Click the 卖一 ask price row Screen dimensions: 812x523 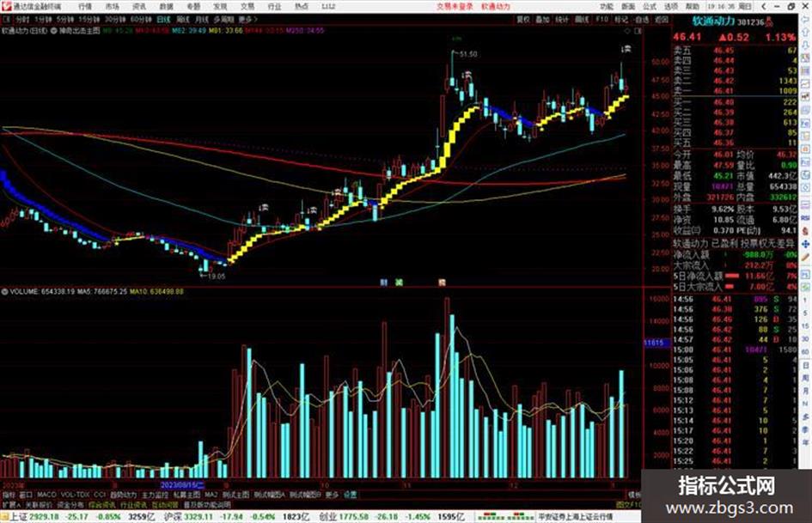[735, 91]
